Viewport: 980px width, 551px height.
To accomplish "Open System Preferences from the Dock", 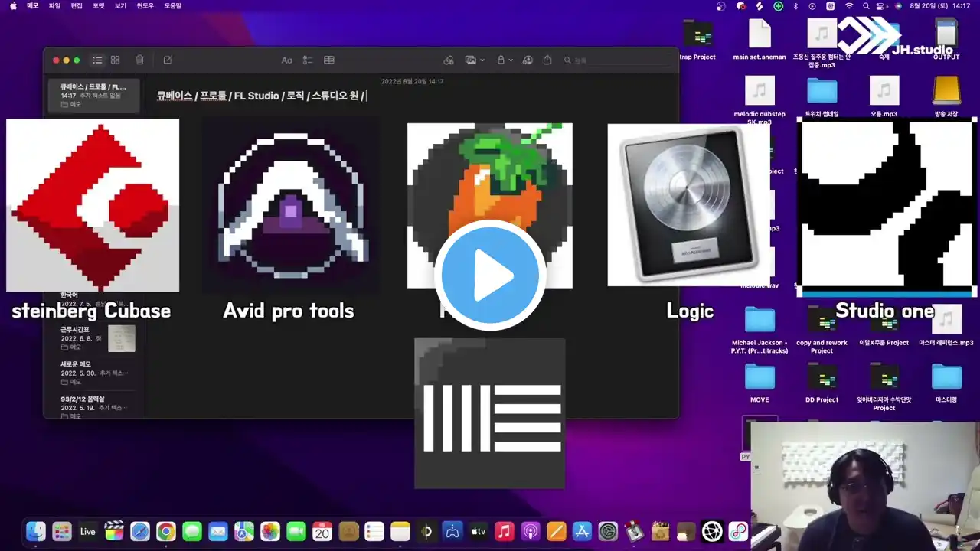I will tap(608, 531).
